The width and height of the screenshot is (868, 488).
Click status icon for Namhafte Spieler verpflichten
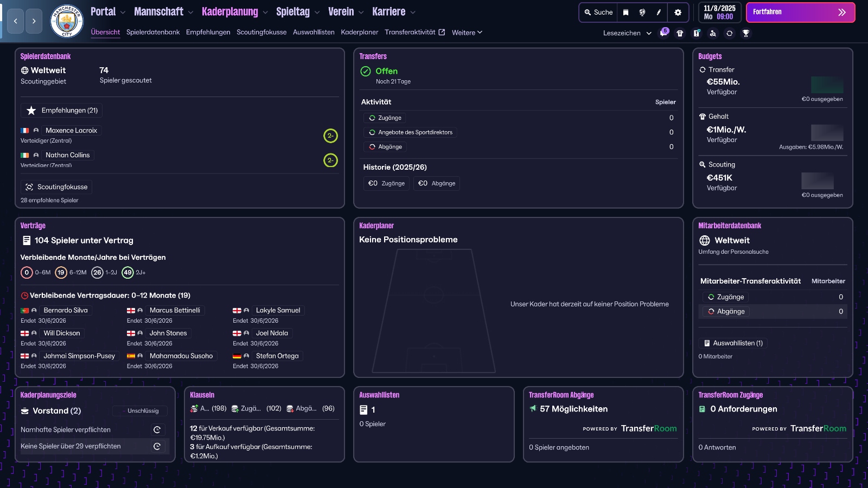click(x=157, y=429)
